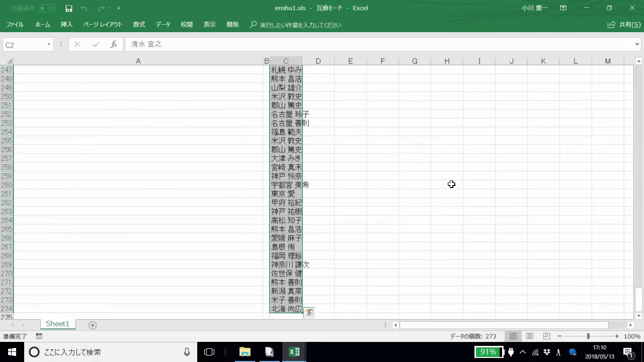The width and height of the screenshot is (644, 362).
Task: Click the macro record icon in status bar
Action: click(39, 336)
